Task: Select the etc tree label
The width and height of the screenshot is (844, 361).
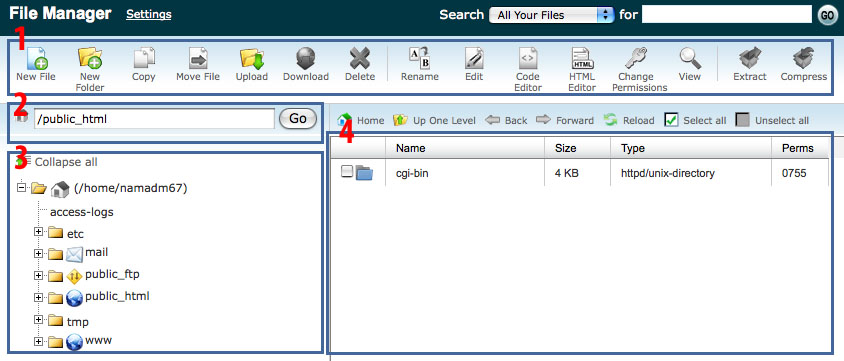Action: (75, 234)
